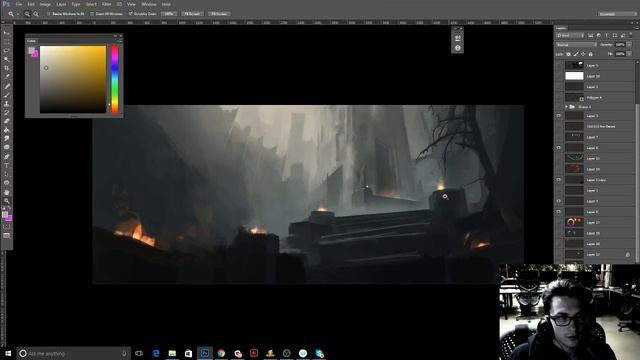
Task: Turn layer filtering on or off
Action: point(631,36)
